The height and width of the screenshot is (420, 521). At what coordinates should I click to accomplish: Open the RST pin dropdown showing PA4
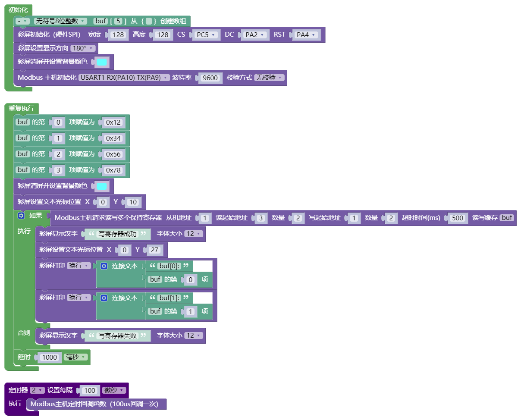305,35
